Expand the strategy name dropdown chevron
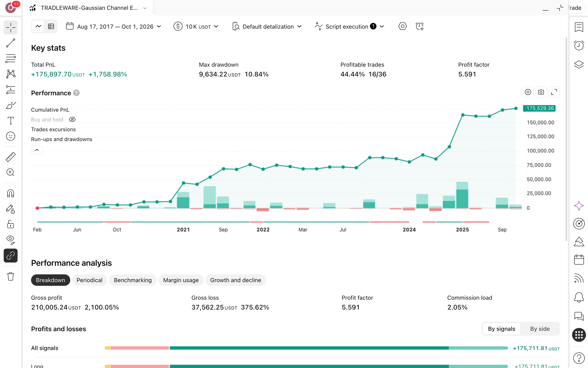Image resolution: width=588 pixels, height=368 pixels. [145, 8]
